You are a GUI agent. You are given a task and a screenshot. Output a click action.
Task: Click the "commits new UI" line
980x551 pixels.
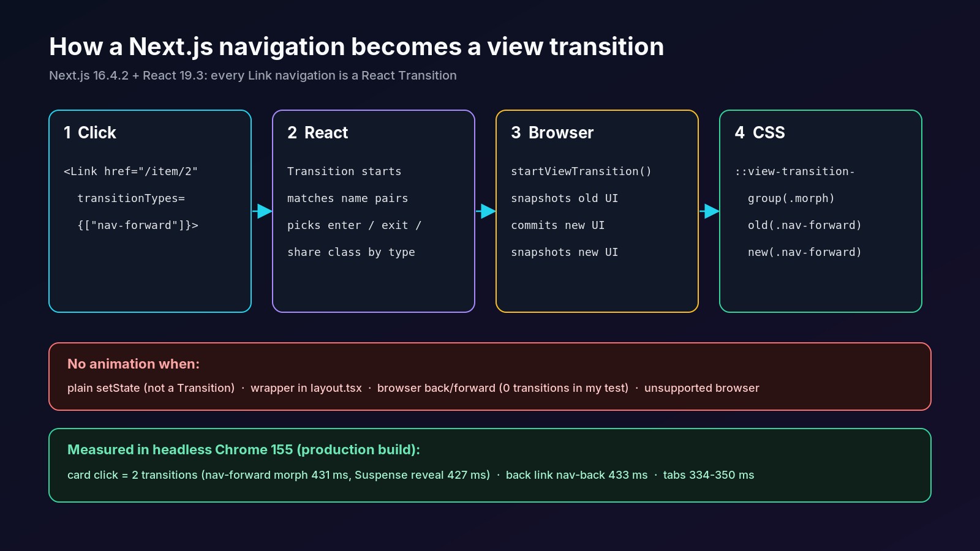(x=558, y=225)
